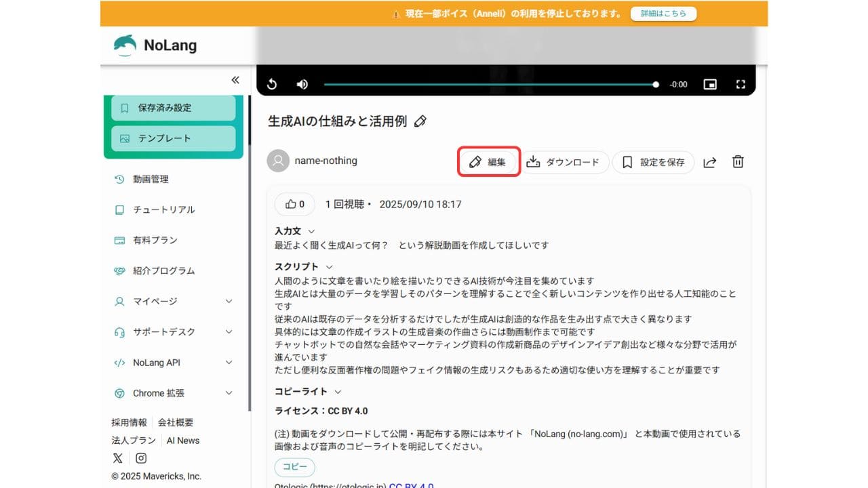868x488 pixels.
Task: Click the name-nothing username
Action: pos(326,161)
